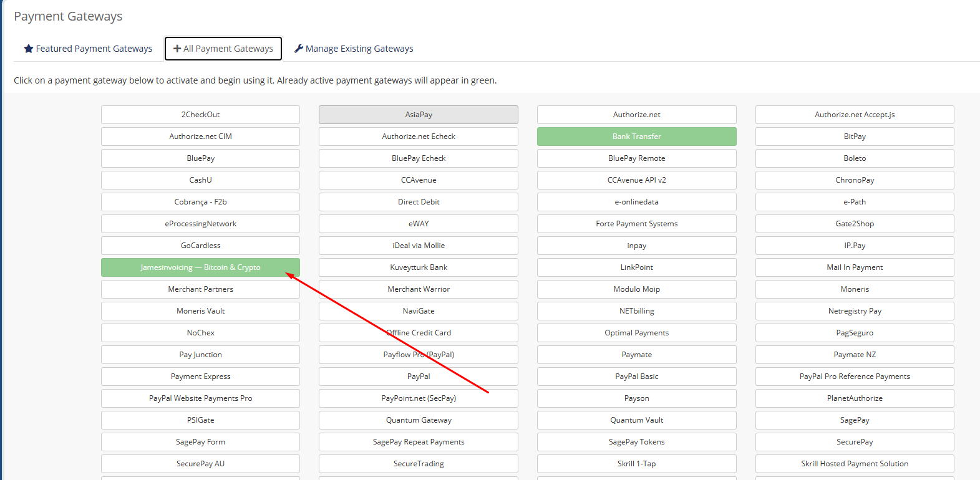This screenshot has height=480, width=980.
Task: Click the star icon on Featured Payment Gateways
Action: pyautogui.click(x=29, y=49)
